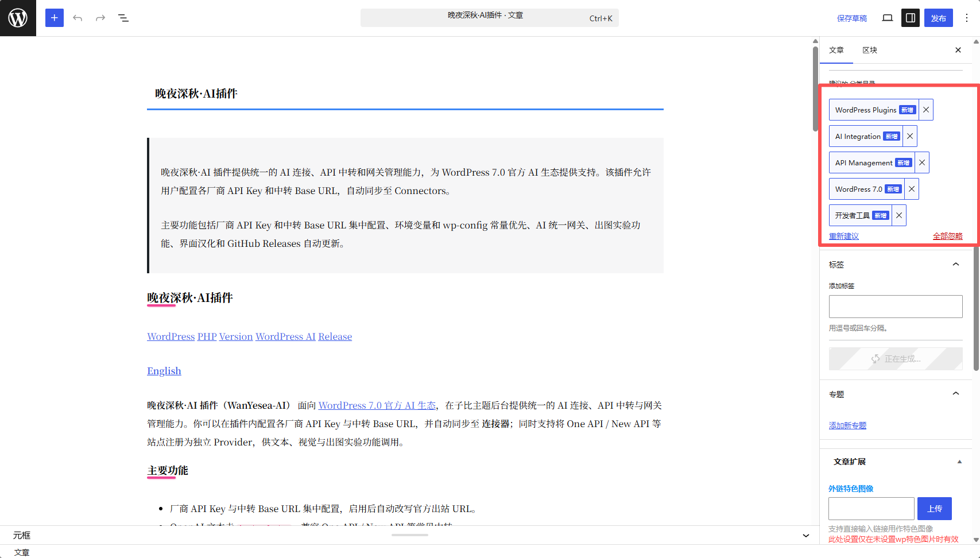Publish the post with 发布

(x=939, y=18)
